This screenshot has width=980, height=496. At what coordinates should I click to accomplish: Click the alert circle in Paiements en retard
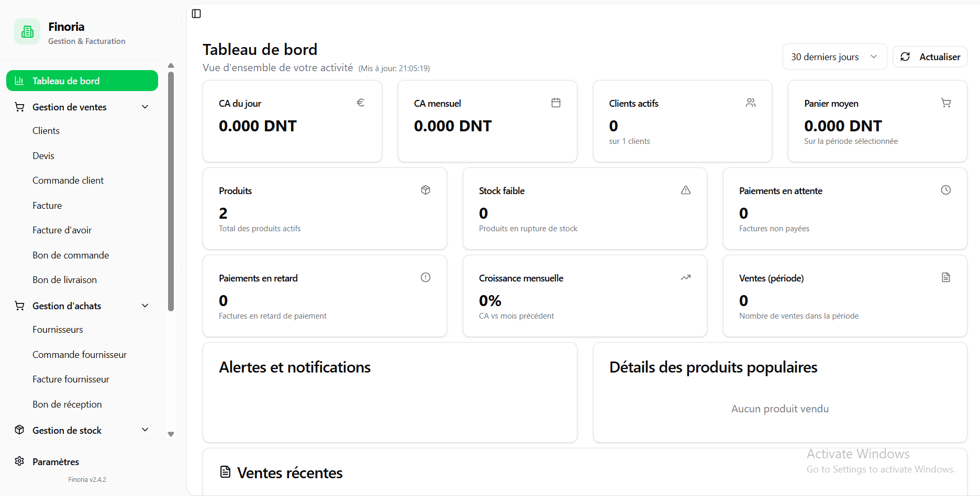pyautogui.click(x=426, y=277)
